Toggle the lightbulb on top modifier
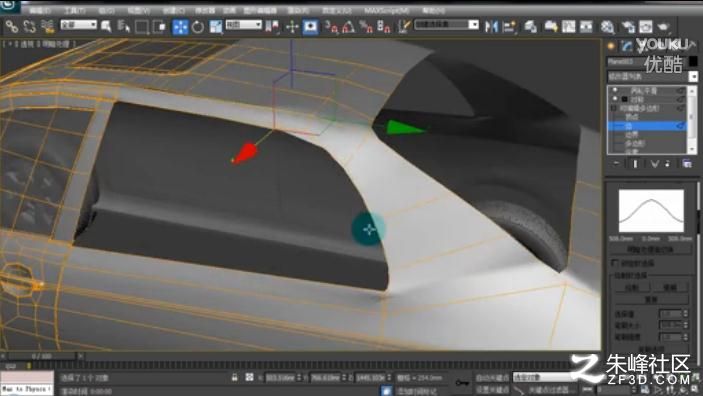 point(615,91)
